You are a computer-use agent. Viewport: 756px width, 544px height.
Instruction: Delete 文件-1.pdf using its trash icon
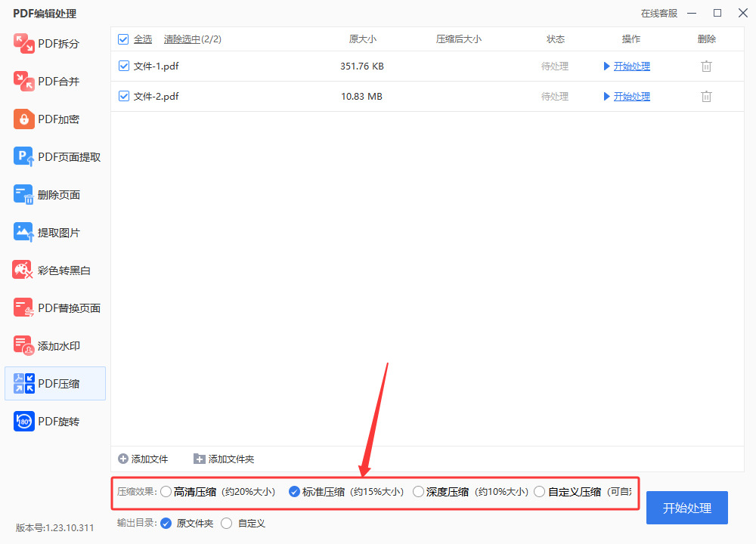pos(706,66)
